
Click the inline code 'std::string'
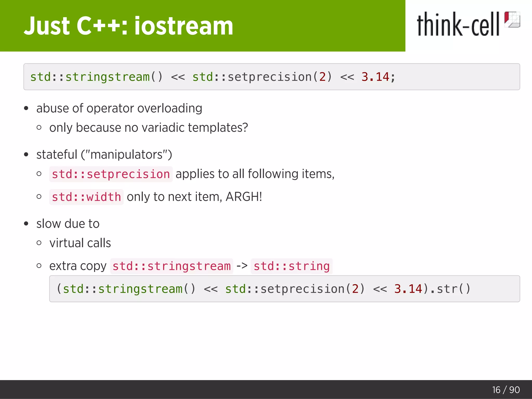coord(292,266)
